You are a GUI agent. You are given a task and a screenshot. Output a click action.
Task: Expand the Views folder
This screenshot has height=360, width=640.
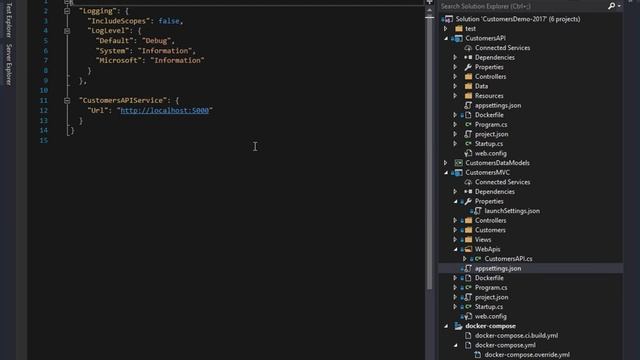tap(455, 240)
